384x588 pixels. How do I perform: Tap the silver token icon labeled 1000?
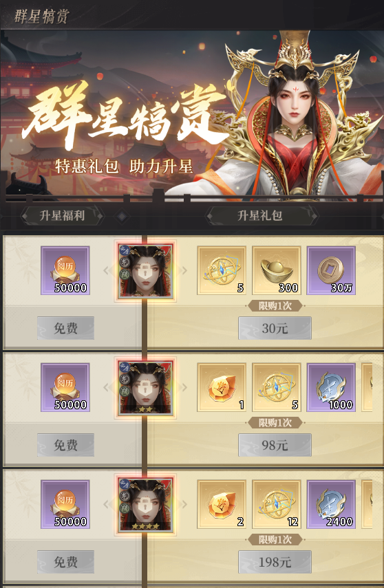(331, 387)
